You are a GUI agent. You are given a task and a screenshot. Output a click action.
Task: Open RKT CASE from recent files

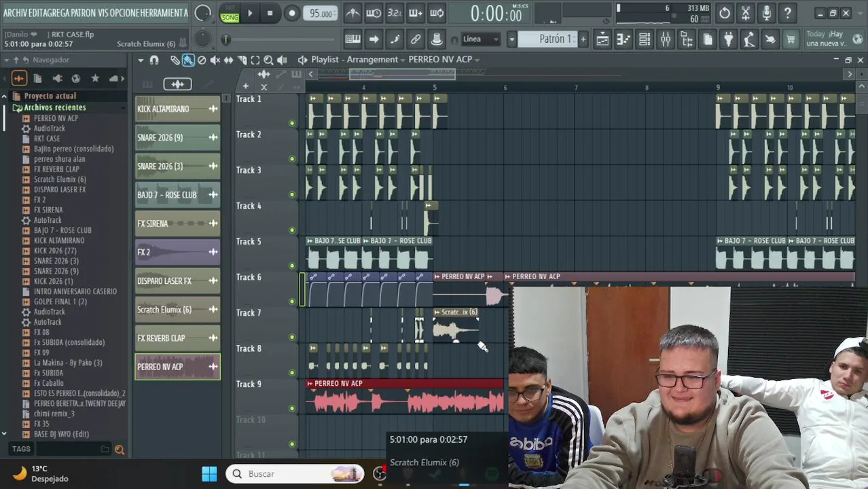coord(47,139)
